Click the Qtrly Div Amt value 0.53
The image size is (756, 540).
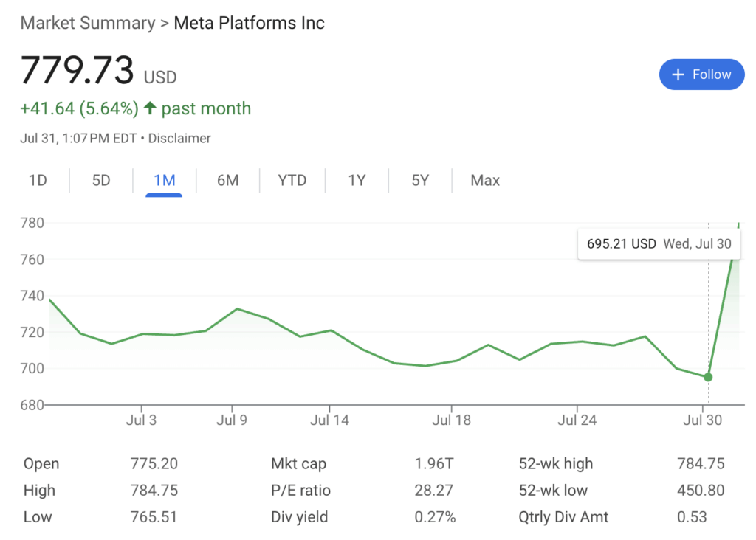pos(692,517)
